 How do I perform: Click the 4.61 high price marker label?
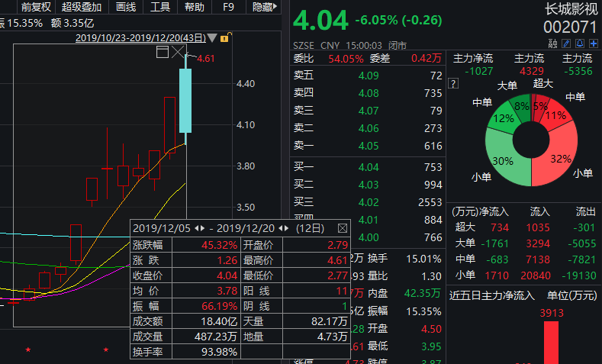206,59
